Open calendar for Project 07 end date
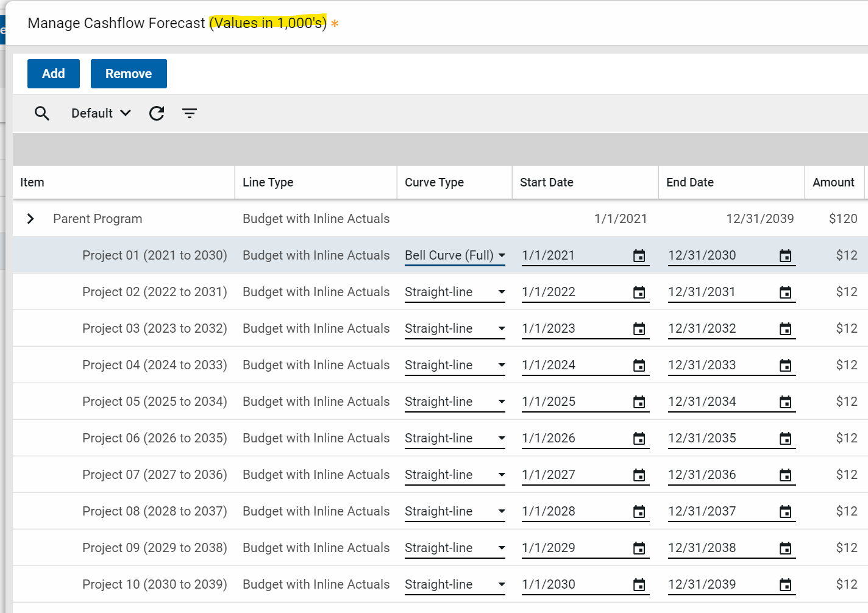Image resolution: width=868 pixels, height=613 pixels. [x=785, y=475]
